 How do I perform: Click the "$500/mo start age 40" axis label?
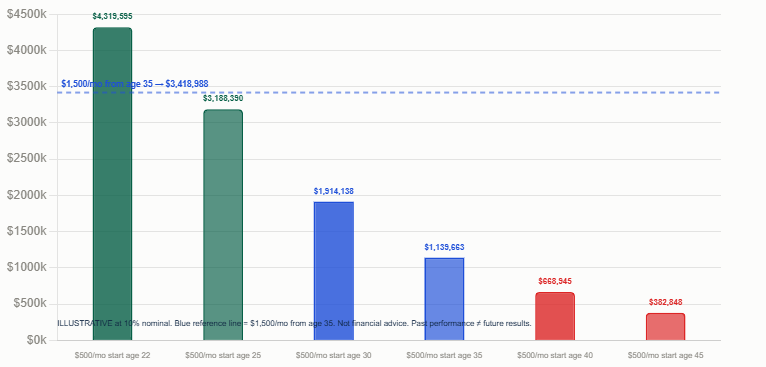[x=555, y=356]
